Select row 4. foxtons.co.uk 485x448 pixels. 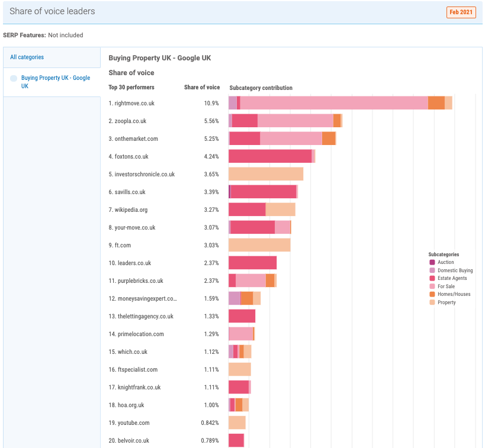[129, 156]
